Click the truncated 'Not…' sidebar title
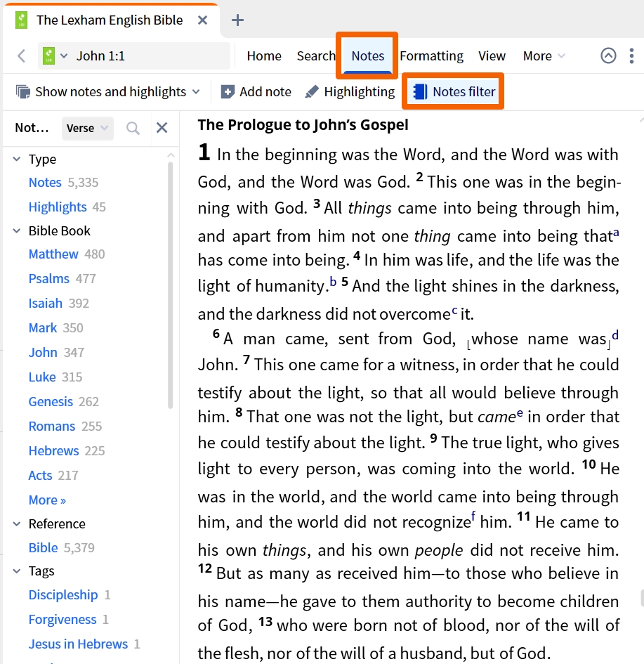The width and height of the screenshot is (644, 664). point(32,128)
